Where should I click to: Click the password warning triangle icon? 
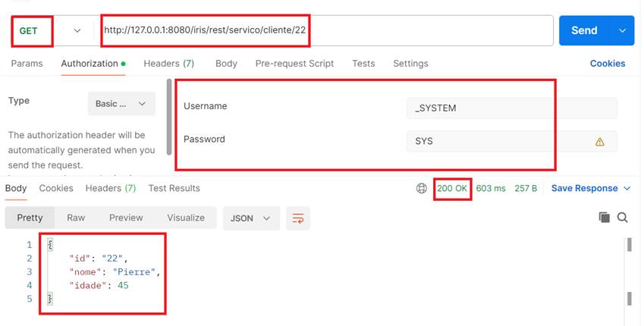[600, 142]
